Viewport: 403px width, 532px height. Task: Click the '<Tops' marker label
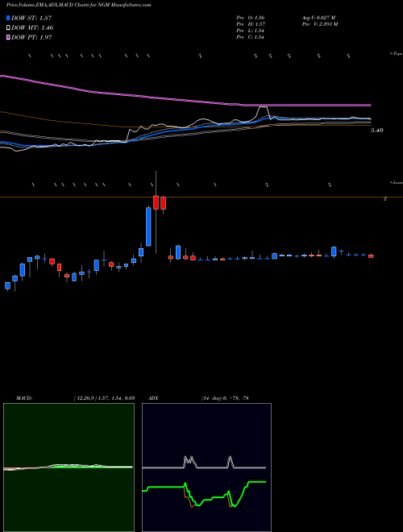click(396, 54)
